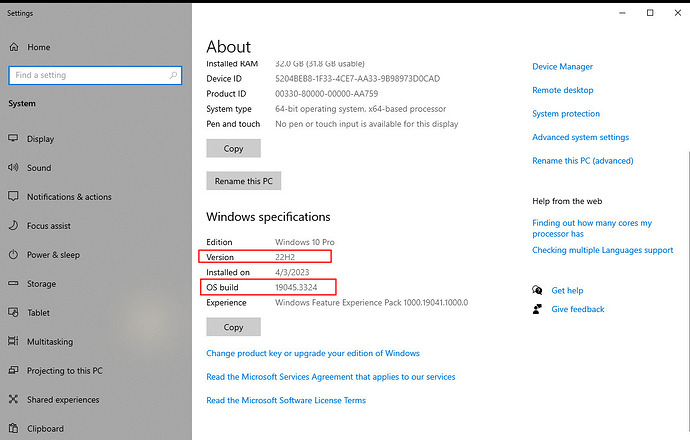
Task: Click the Focus assist moon icon
Action: click(x=13, y=225)
